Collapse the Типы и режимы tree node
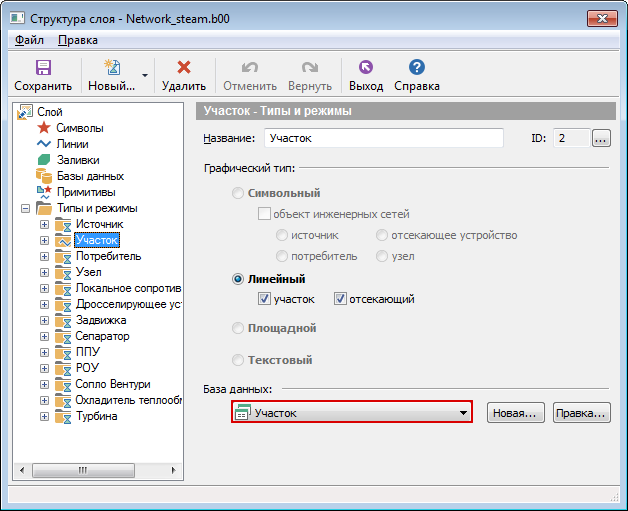 tap(25, 208)
